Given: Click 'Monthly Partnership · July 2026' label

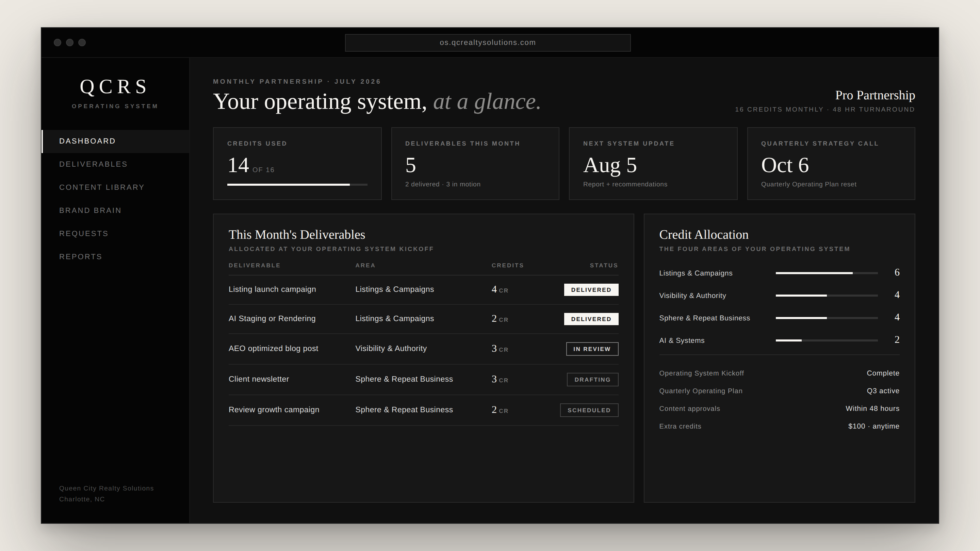Looking at the screenshot, I should (x=297, y=81).
